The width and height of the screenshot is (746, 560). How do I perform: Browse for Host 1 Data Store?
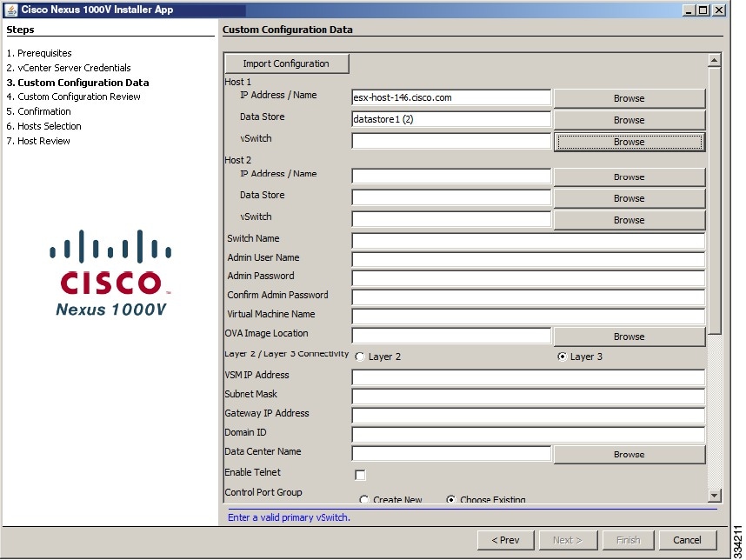tap(629, 119)
